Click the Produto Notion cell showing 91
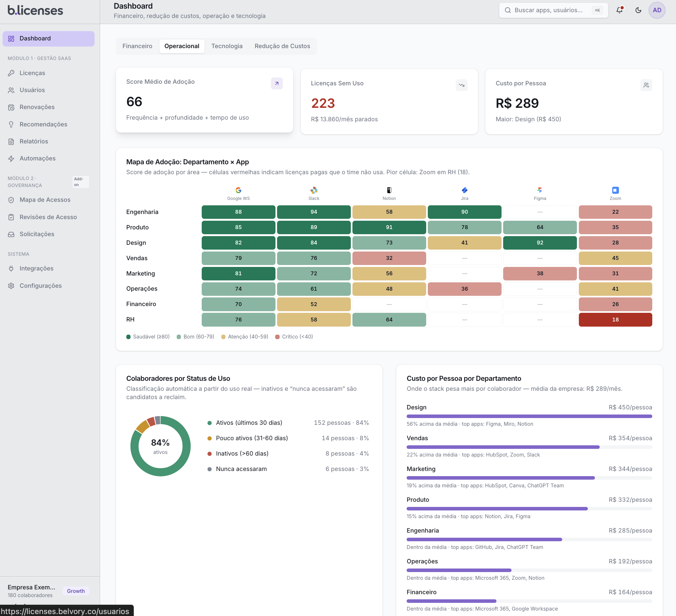Screen dimensions: 676x616 click(389, 227)
